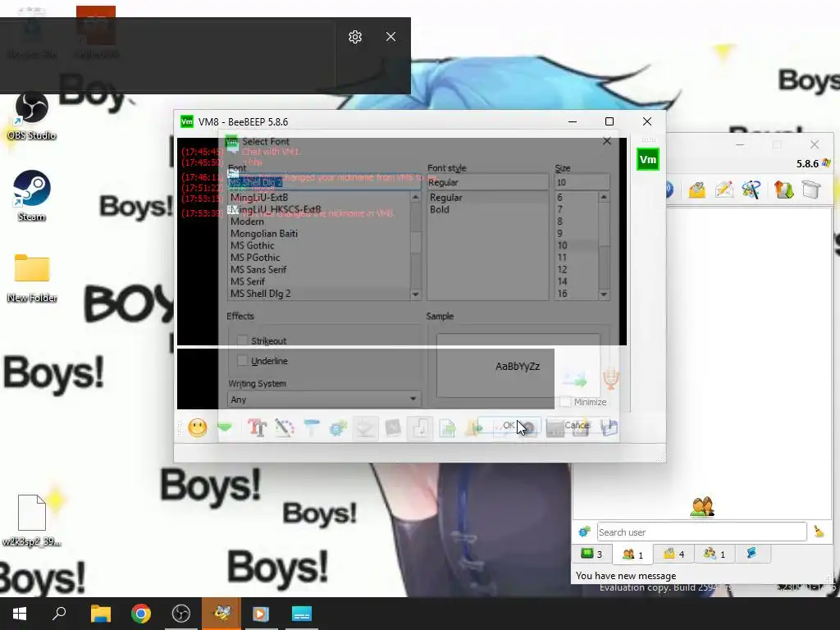Image resolution: width=840 pixels, height=630 pixels.
Task: Click the green down arrow next to smiley
Action: tap(225, 427)
